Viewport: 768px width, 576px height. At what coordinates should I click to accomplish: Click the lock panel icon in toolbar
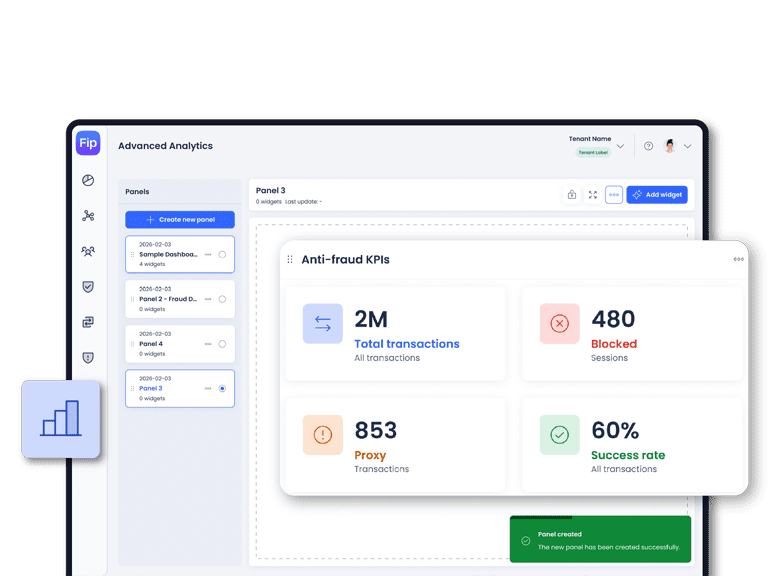point(572,195)
